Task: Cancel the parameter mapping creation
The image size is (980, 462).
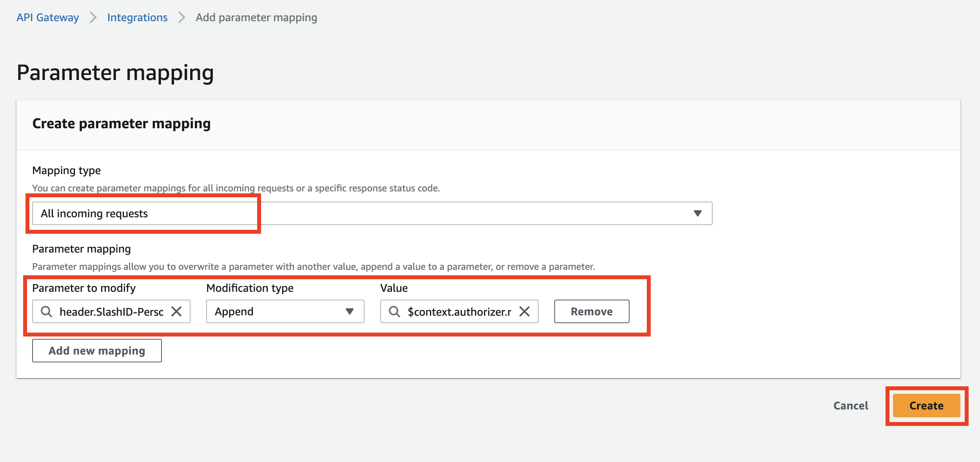Action: point(851,406)
